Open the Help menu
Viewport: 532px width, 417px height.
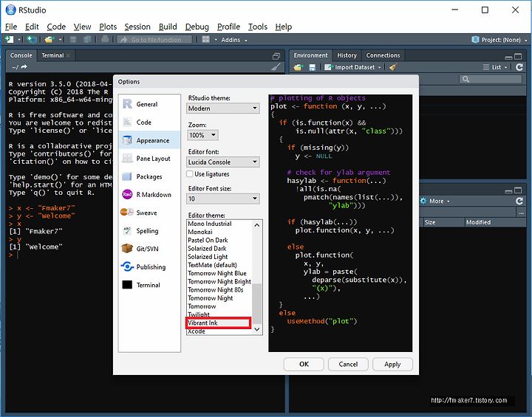pos(283,27)
